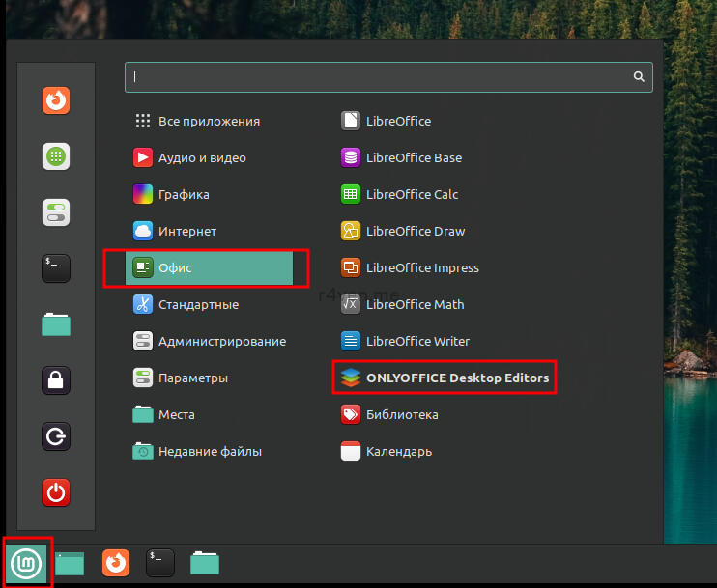This screenshot has height=588, width=717.
Task: Click the log out icon
Action: tap(56, 436)
